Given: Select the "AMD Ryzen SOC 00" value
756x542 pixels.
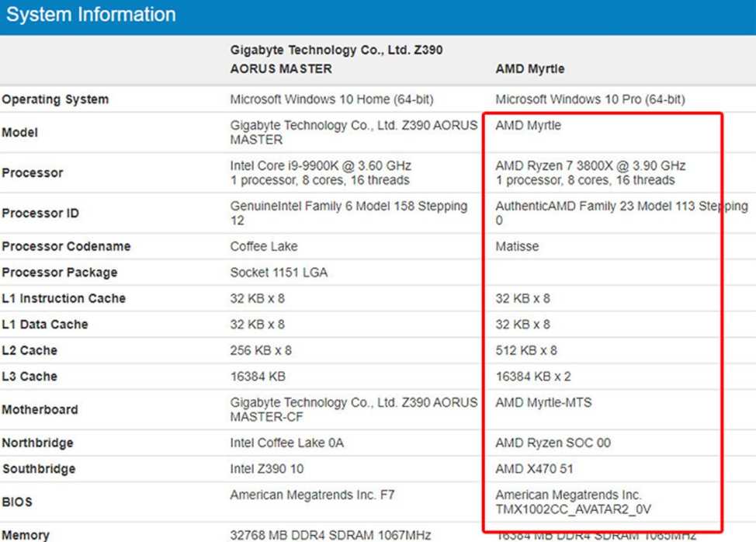Looking at the screenshot, I should pyautogui.click(x=553, y=443).
